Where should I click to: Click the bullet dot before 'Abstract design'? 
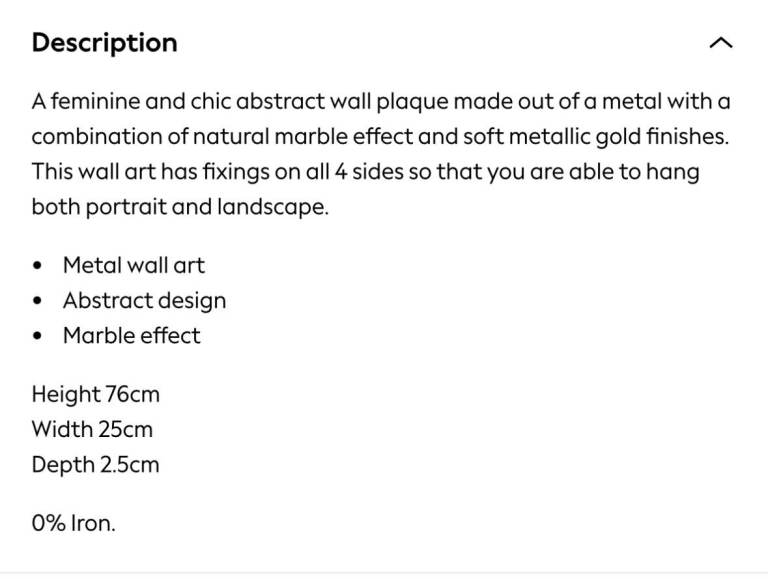38,302
